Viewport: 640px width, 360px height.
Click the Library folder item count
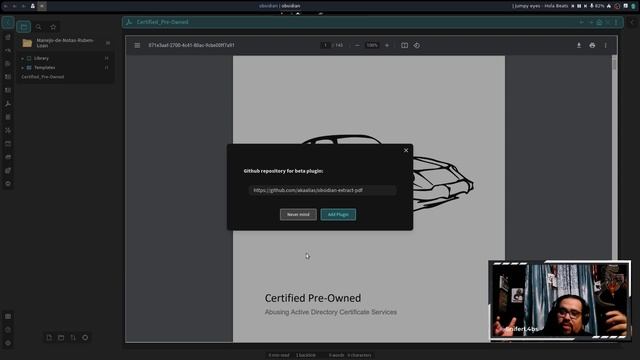pos(107,58)
